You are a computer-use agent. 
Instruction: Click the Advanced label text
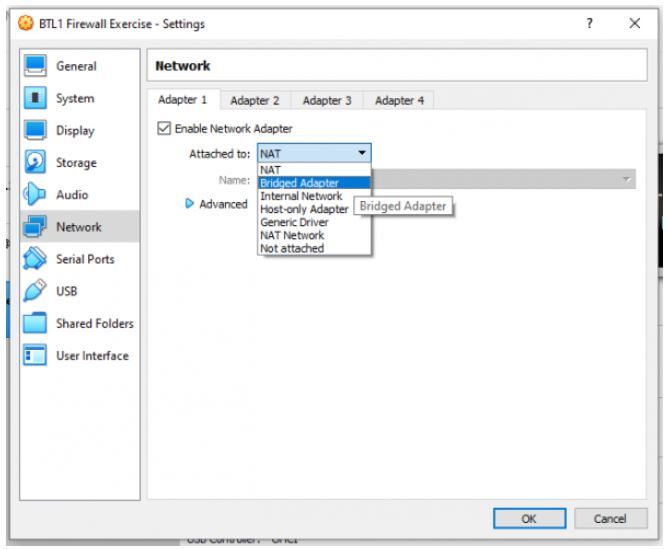click(x=223, y=204)
